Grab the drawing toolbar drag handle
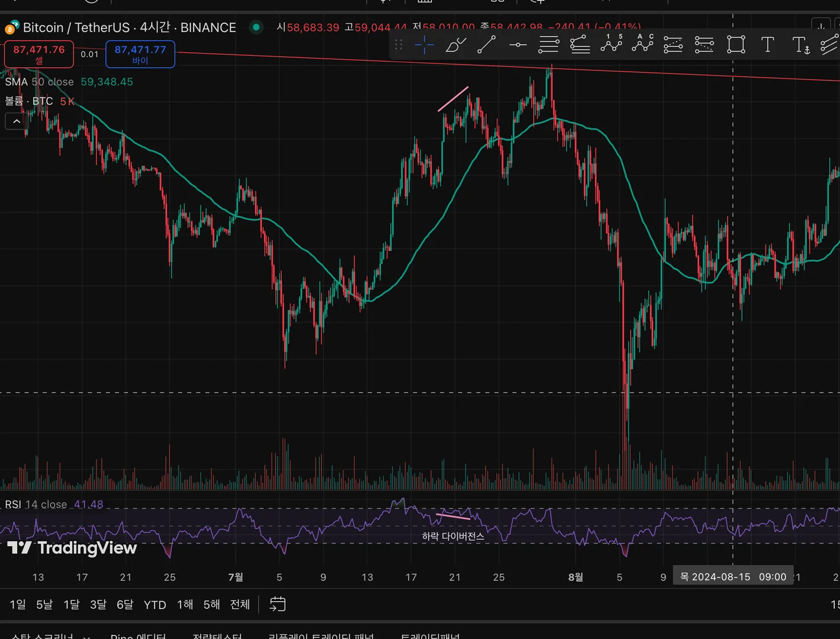Viewport: 840px width, 639px height. [x=399, y=44]
